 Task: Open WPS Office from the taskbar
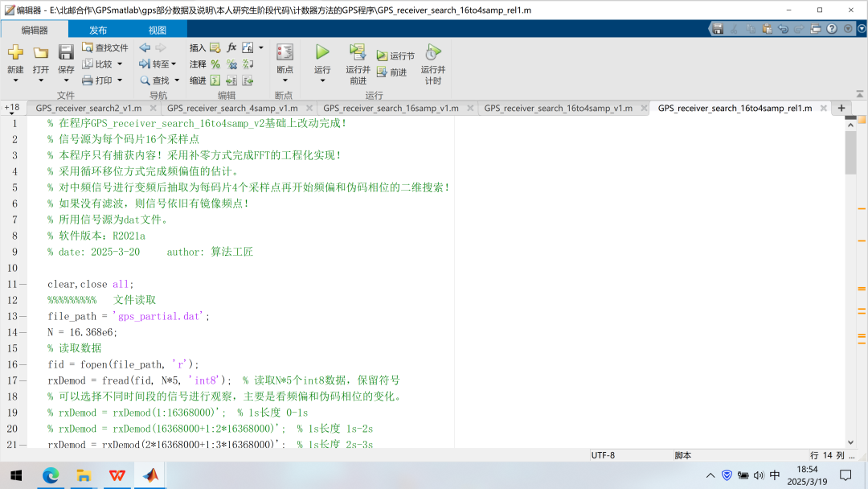point(117,475)
